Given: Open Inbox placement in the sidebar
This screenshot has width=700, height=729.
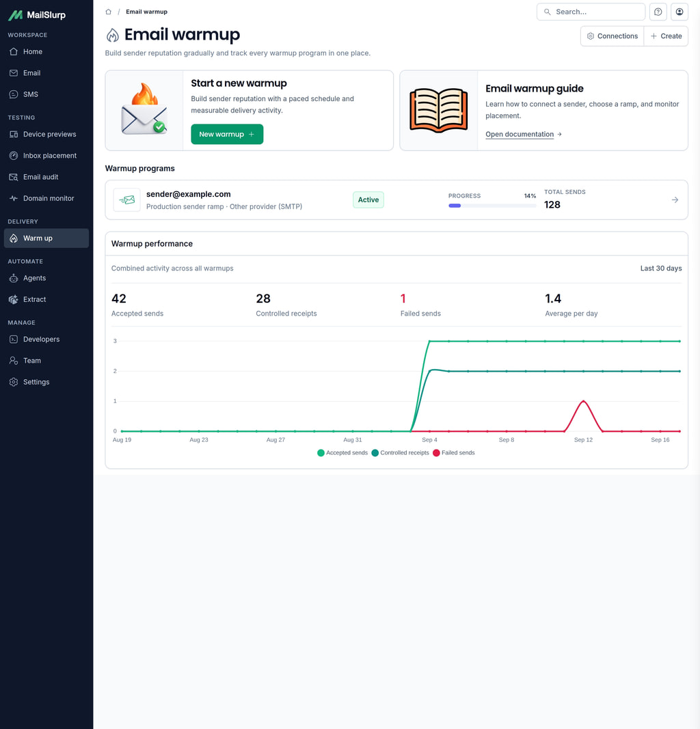Looking at the screenshot, I should click(46, 156).
